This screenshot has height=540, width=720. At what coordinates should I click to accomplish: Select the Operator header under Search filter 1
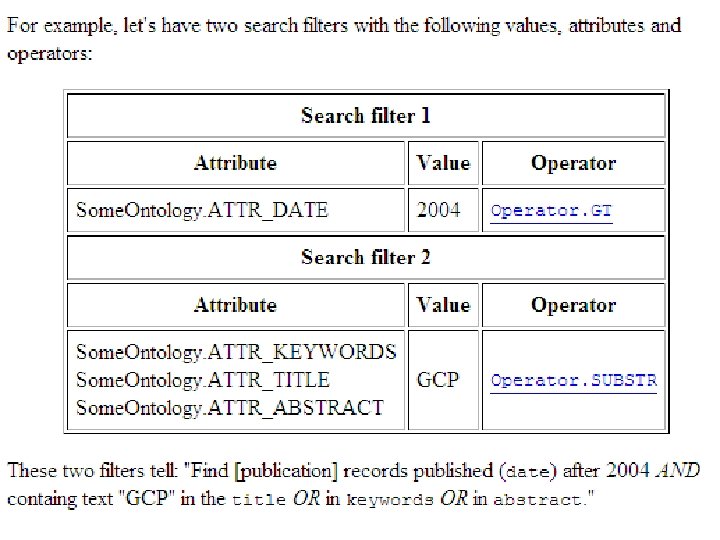pos(573,164)
